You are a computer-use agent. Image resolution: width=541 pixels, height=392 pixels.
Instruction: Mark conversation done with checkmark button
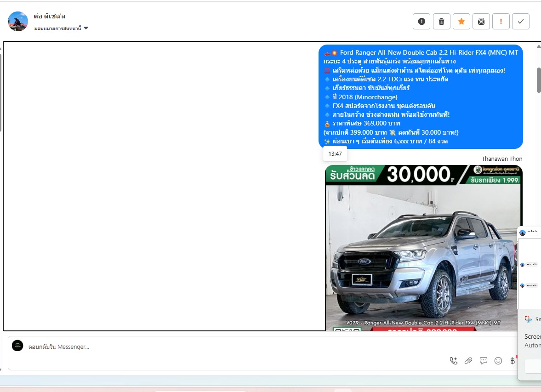pyautogui.click(x=520, y=22)
